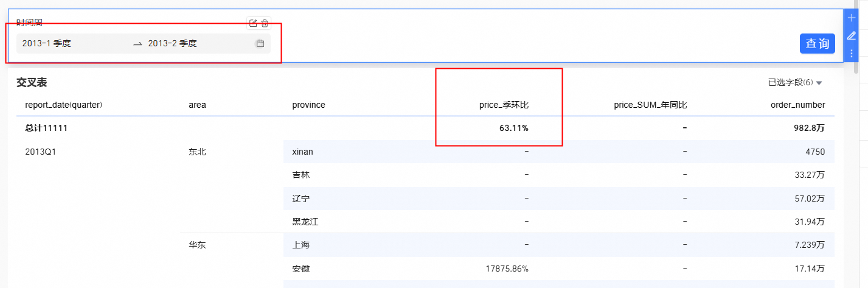The height and width of the screenshot is (288, 868).
Task: Select the 安徽 province row cell
Action: 301,269
